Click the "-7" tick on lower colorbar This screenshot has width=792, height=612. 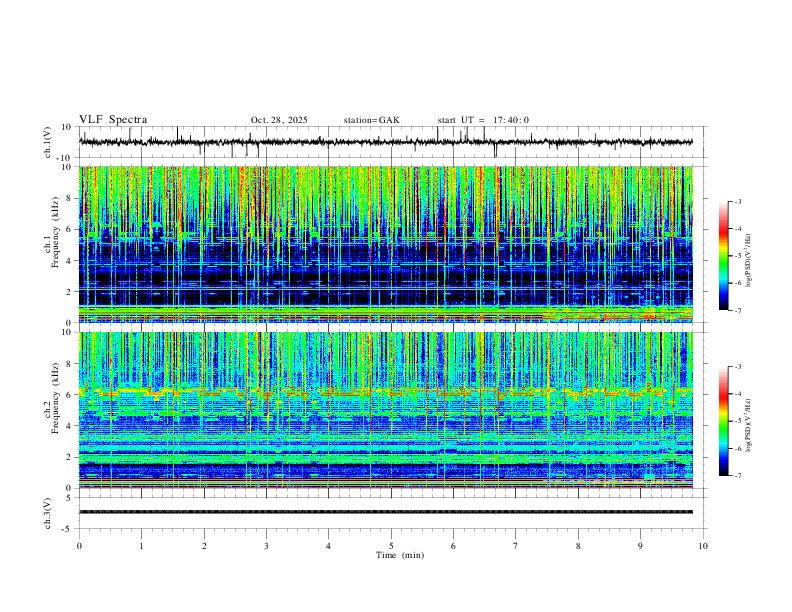738,476
